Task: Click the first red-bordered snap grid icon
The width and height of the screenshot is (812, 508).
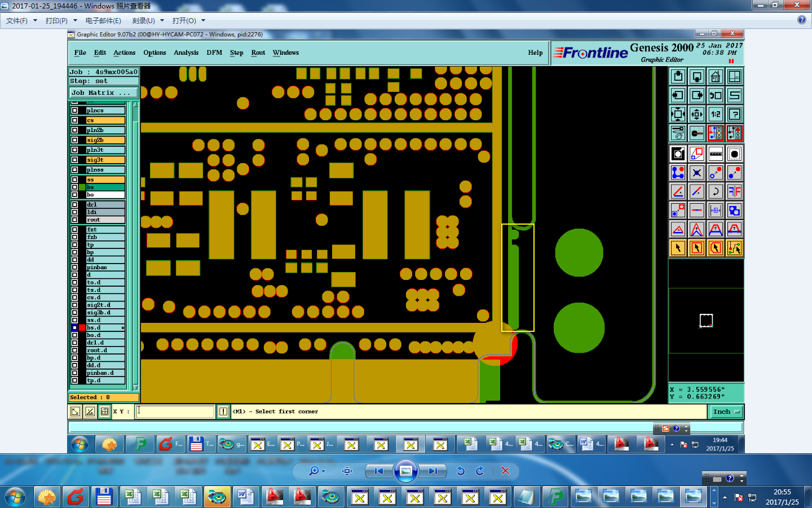Action: [x=716, y=133]
